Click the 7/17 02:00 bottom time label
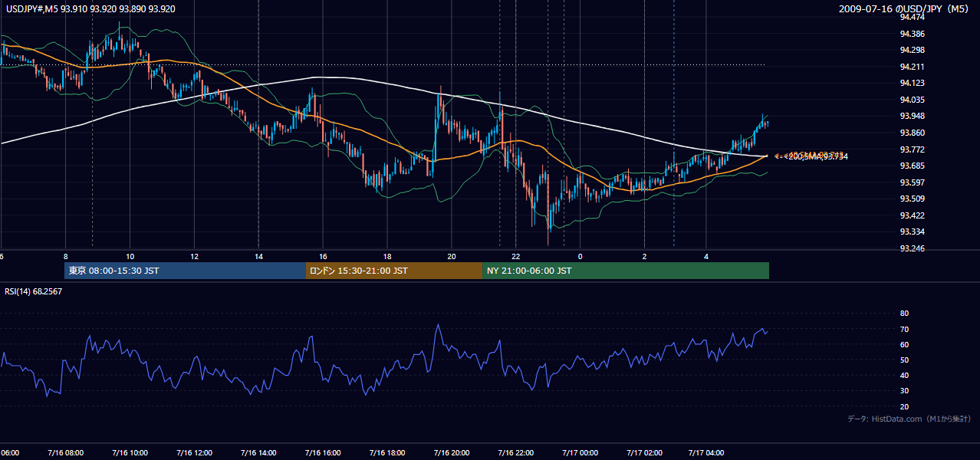980x460 pixels. click(x=644, y=452)
